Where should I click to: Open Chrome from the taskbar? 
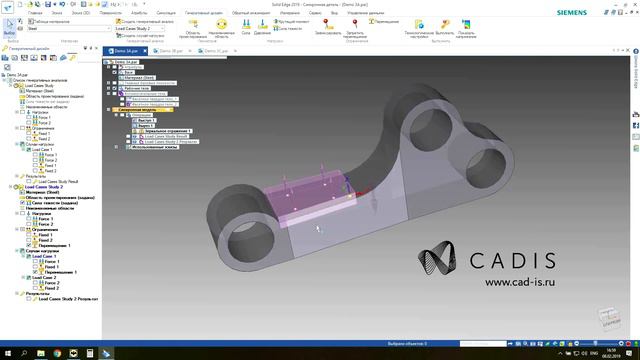tap(57, 353)
